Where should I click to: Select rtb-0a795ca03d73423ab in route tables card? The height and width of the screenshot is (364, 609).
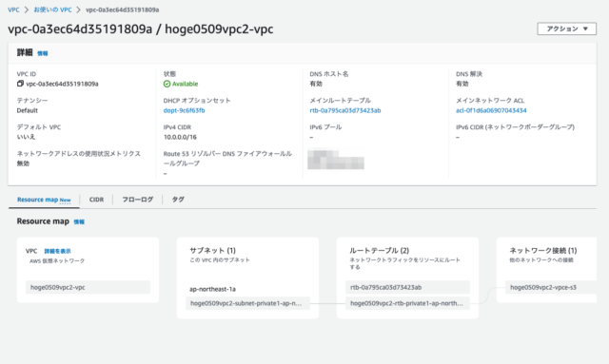407,287
